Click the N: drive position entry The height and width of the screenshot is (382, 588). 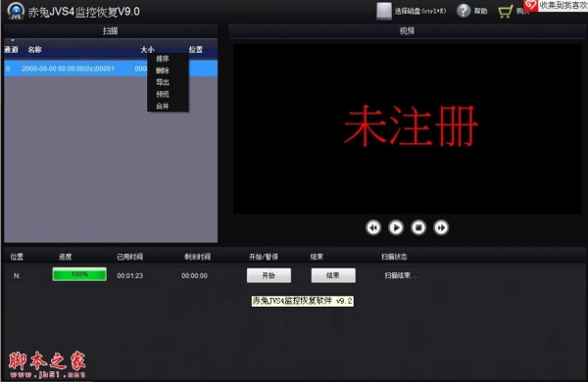17,275
